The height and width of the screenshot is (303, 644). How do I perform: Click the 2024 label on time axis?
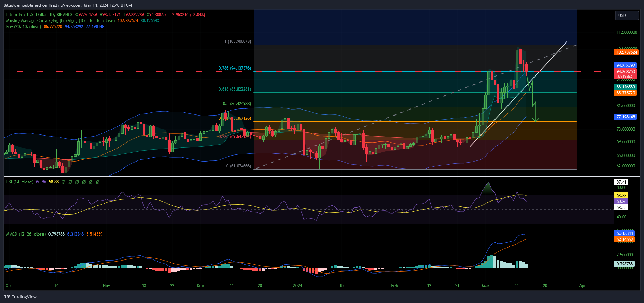[298, 286]
